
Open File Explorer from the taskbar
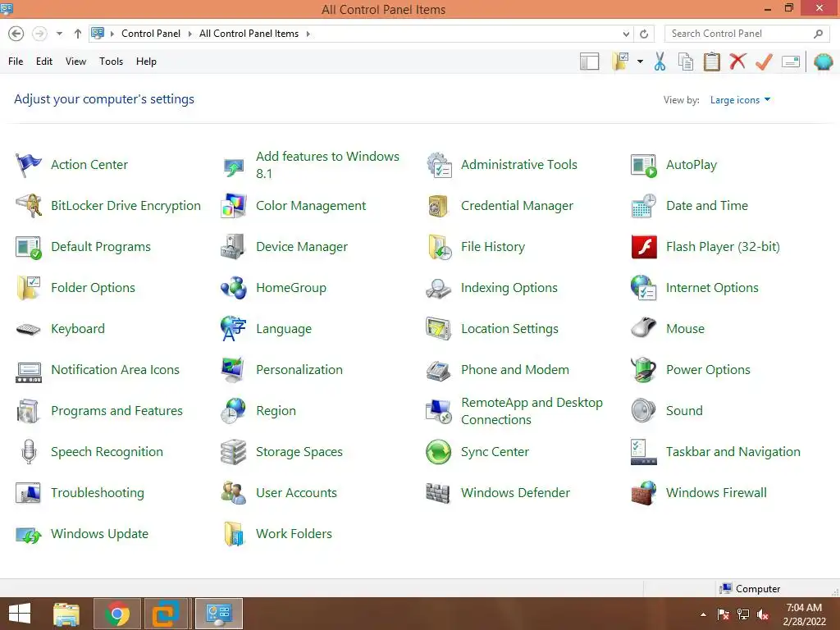coord(66,614)
